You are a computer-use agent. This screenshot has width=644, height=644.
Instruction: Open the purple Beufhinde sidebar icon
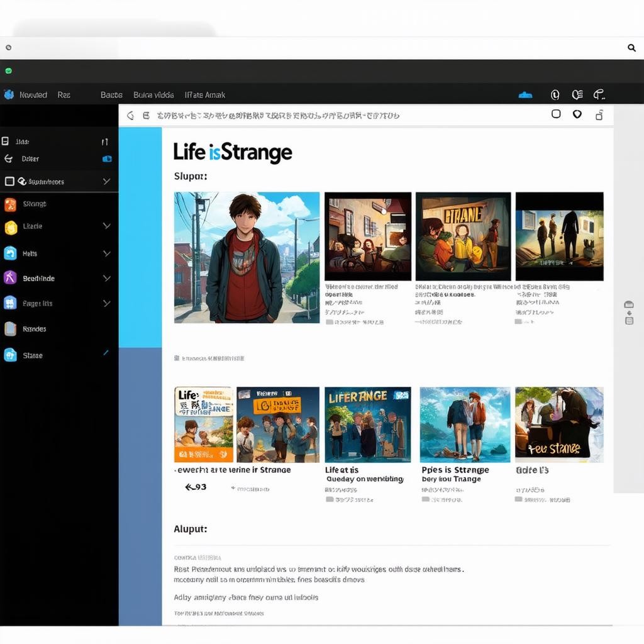[10, 278]
